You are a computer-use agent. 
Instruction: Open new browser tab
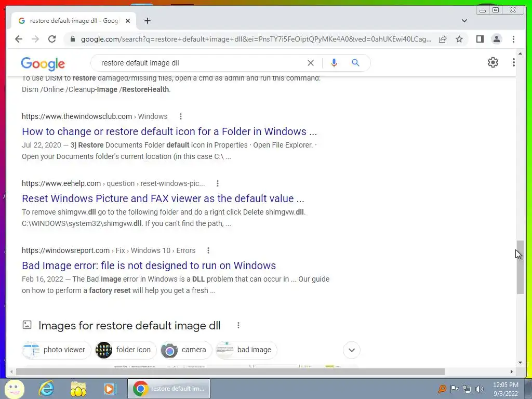pos(147,21)
